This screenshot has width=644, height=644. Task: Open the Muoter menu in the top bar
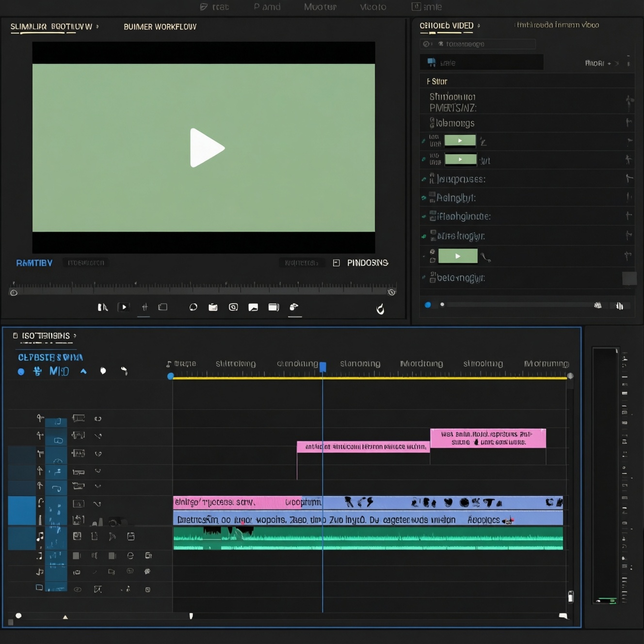320,7
